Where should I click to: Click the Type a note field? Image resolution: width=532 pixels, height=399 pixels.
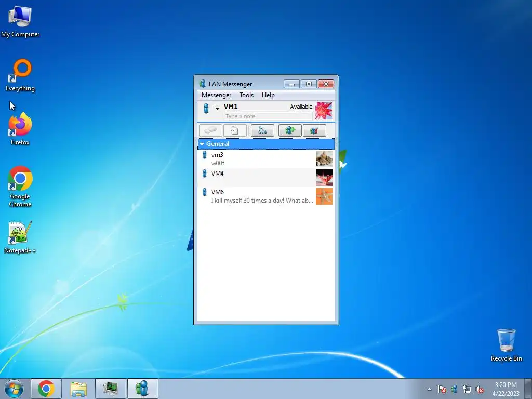[x=268, y=116]
